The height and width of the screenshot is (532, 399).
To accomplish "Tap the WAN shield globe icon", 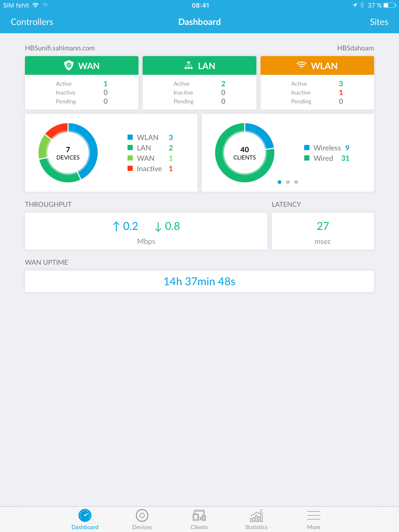I will point(69,65).
